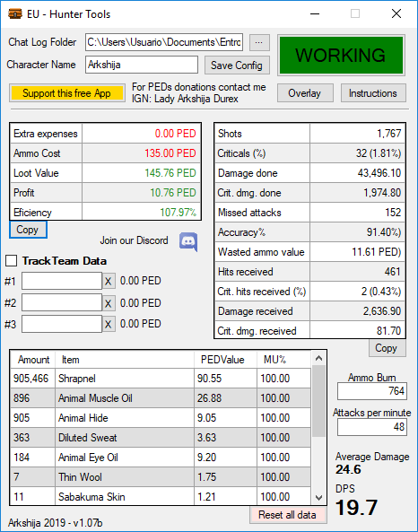Click the Character Name input field
Image resolution: width=418 pixels, height=532 pixels.
point(142,65)
